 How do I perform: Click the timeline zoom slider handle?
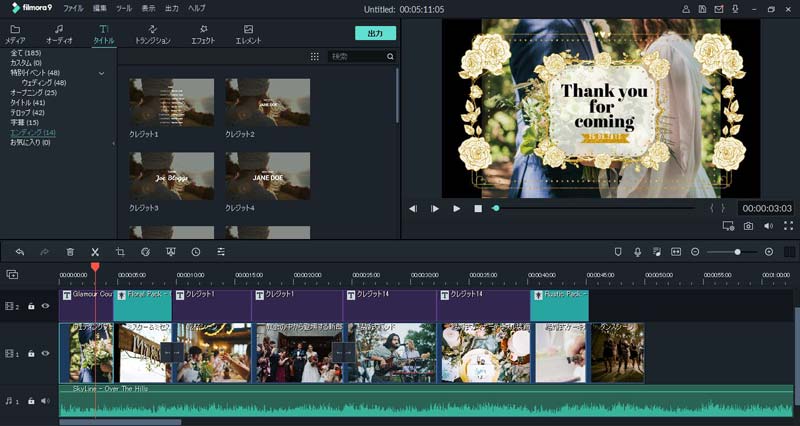pos(737,252)
